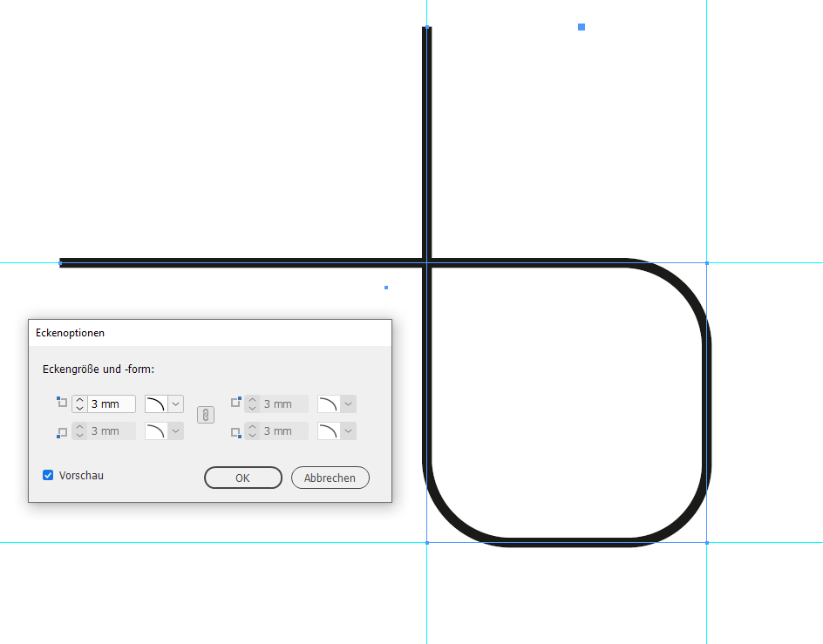Select the top-left corner reference icon
Image resolution: width=823 pixels, height=644 pixels.
click(x=61, y=402)
